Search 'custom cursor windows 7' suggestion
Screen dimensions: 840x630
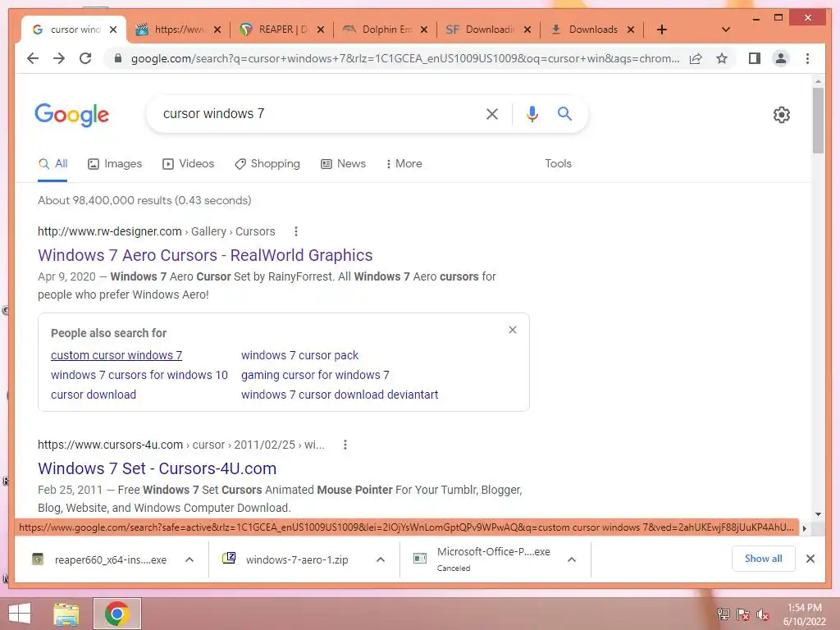click(x=116, y=355)
